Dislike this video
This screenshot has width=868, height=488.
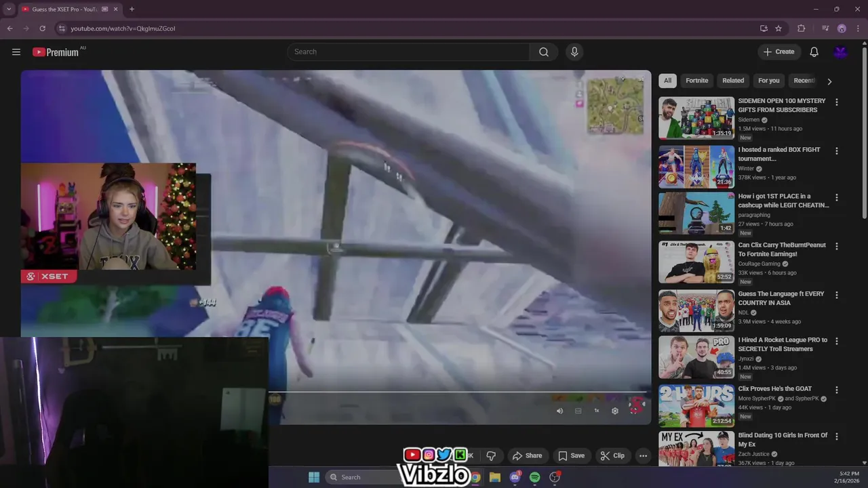491,455
